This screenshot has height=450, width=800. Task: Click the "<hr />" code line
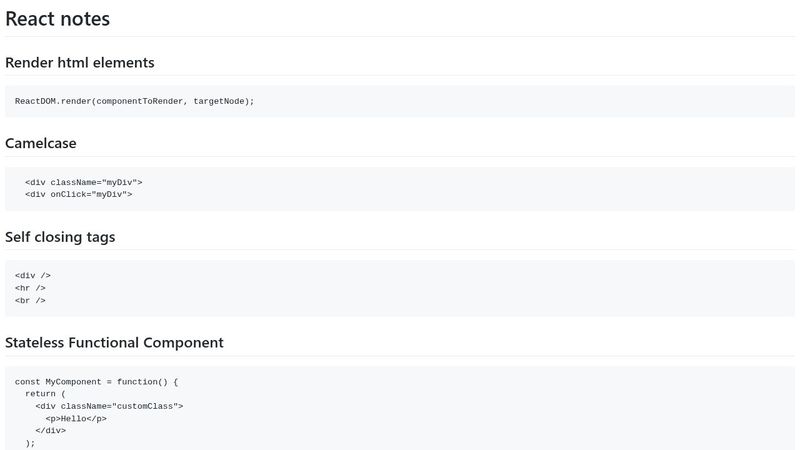(x=30, y=288)
